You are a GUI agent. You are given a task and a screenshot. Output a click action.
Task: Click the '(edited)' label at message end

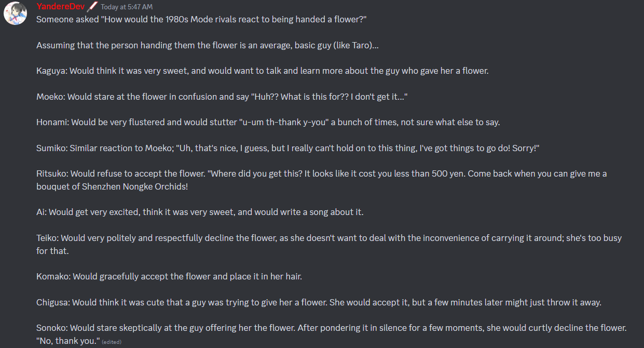click(112, 342)
